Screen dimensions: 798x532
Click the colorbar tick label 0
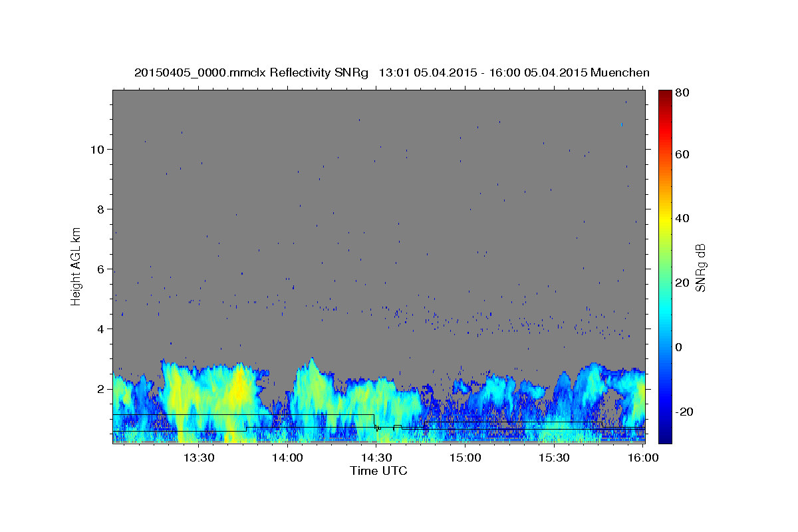(679, 347)
